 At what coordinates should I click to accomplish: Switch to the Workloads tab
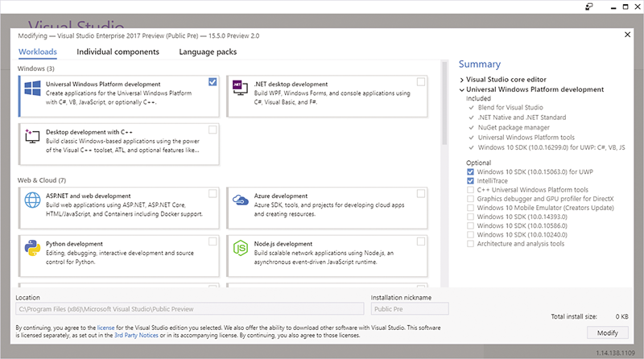tap(38, 52)
